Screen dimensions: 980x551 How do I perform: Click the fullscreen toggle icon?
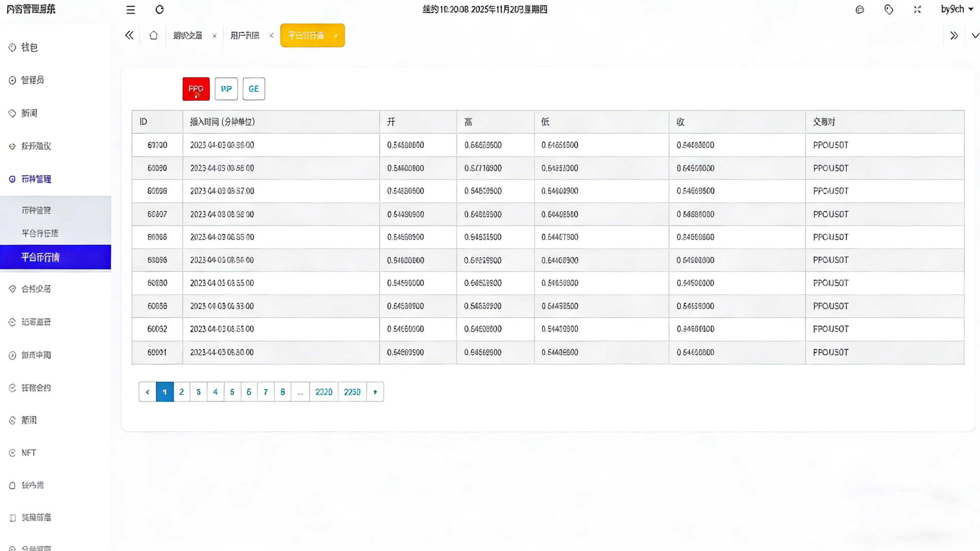[x=917, y=10]
